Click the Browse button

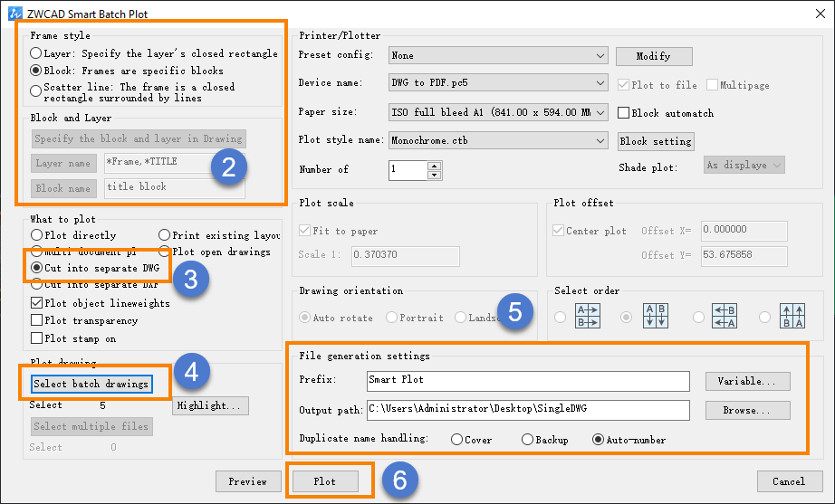[x=748, y=410]
